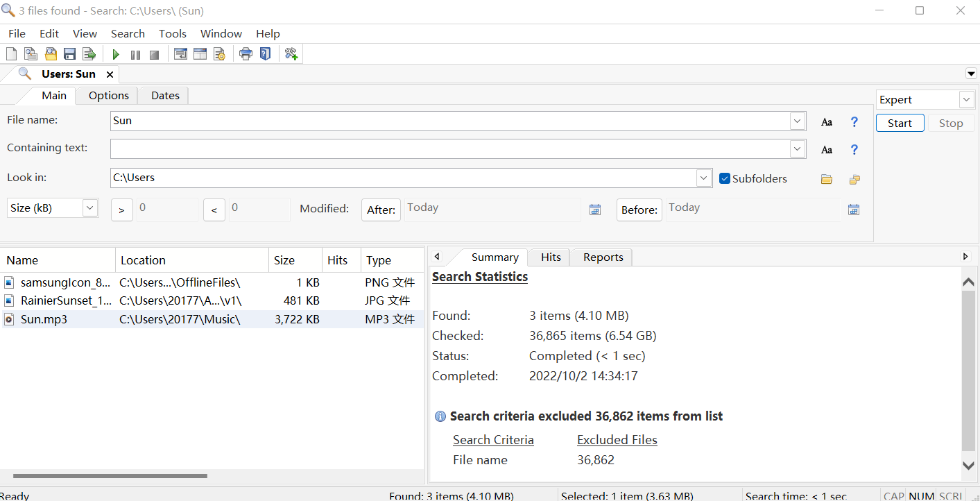The height and width of the screenshot is (501, 980).
Task: Open the Search menu
Action: click(x=128, y=33)
